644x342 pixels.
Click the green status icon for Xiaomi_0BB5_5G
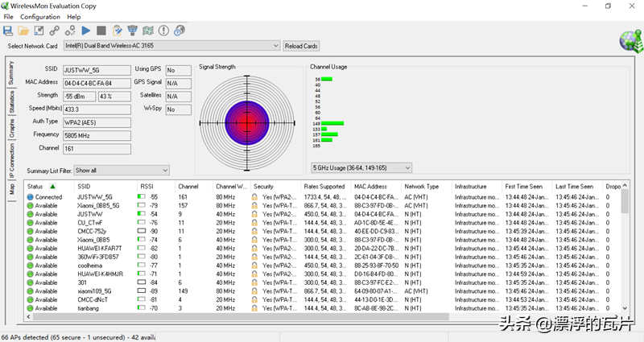tap(30, 206)
